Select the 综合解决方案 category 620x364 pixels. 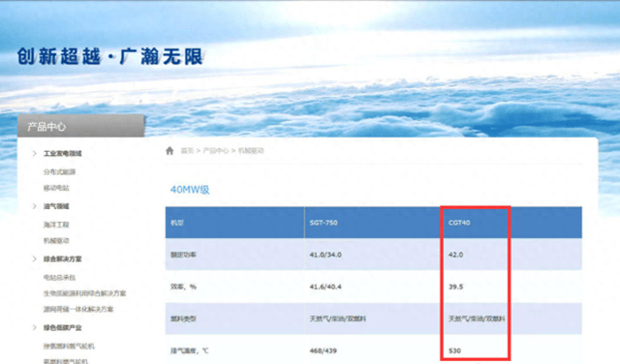pos(62,258)
